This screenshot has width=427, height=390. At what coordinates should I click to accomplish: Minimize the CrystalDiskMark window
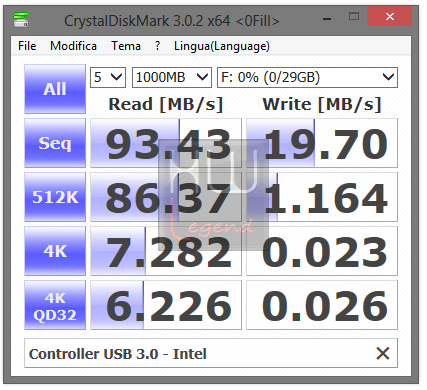pyautogui.click(x=327, y=19)
